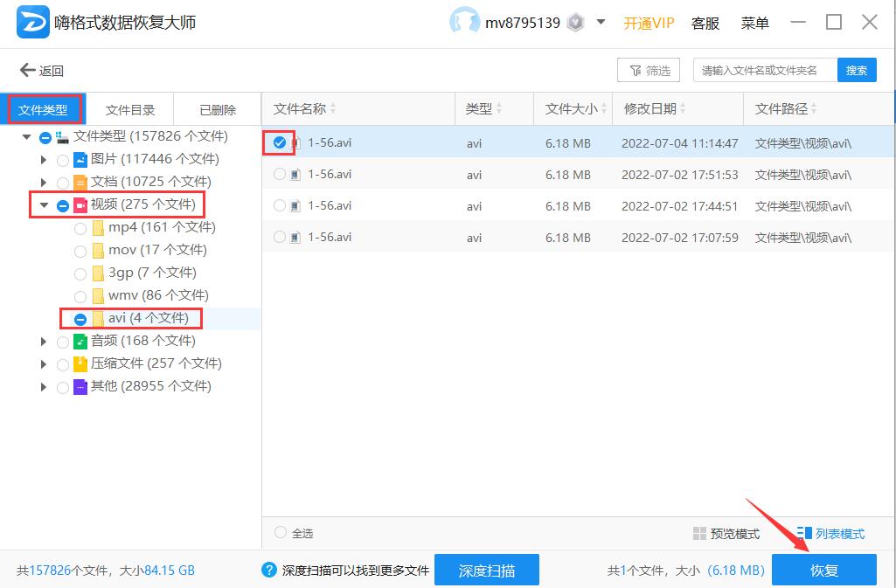Tick the Select All checkbox

(281, 532)
